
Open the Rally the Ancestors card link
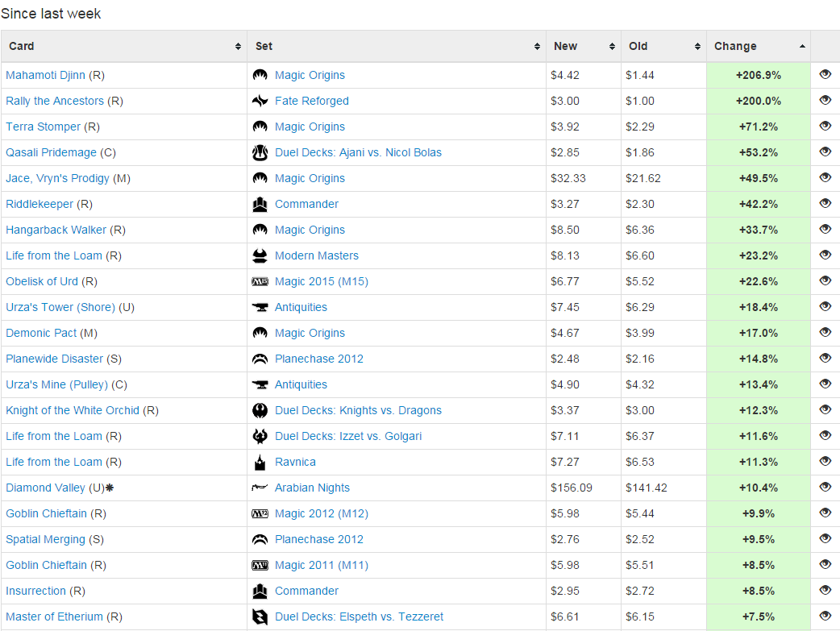tap(55, 101)
